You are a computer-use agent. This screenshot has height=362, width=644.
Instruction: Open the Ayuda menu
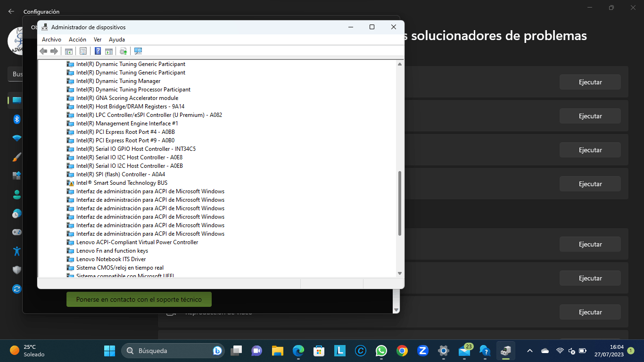click(x=117, y=40)
